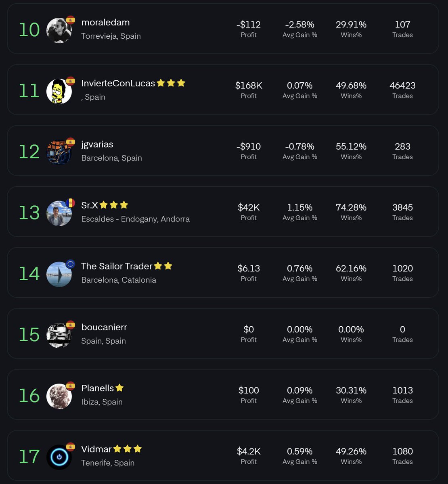448x484 pixels.
Task: Click the single star beside Planells
Action: pyautogui.click(x=119, y=388)
